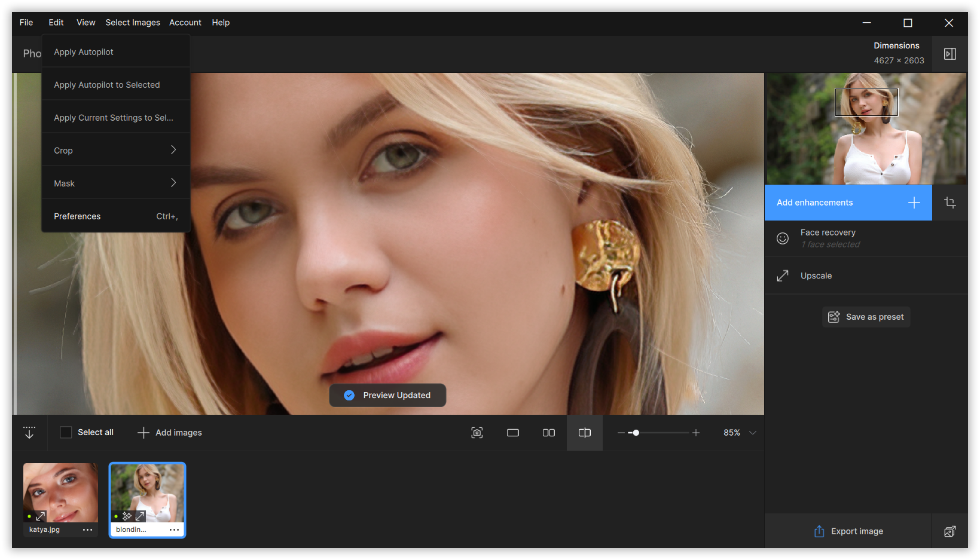Click the Export image button
The height and width of the screenshot is (560, 980).
(848, 531)
